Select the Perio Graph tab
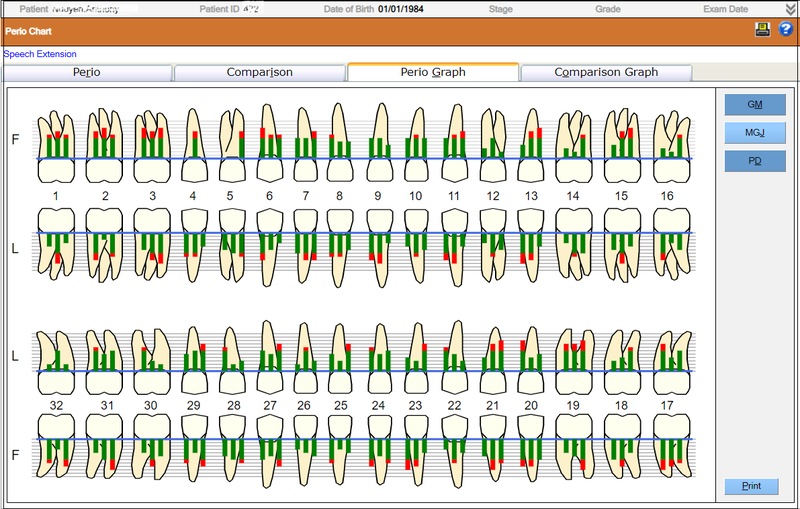 pyautogui.click(x=433, y=73)
